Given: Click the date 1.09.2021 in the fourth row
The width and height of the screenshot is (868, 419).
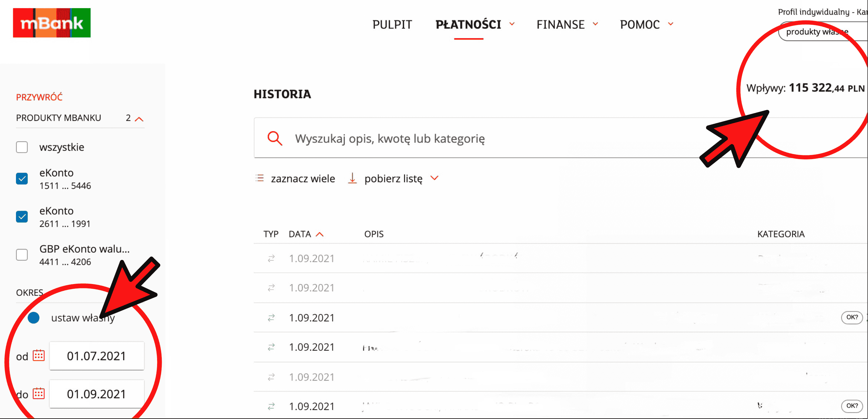Looking at the screenshot, I should coord(311,347).
